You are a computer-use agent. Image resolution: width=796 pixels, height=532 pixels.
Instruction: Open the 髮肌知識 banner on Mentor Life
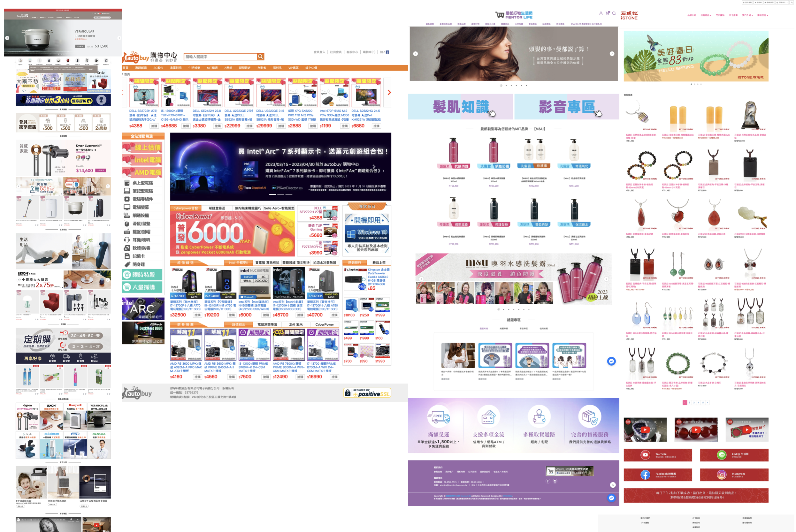462,107
